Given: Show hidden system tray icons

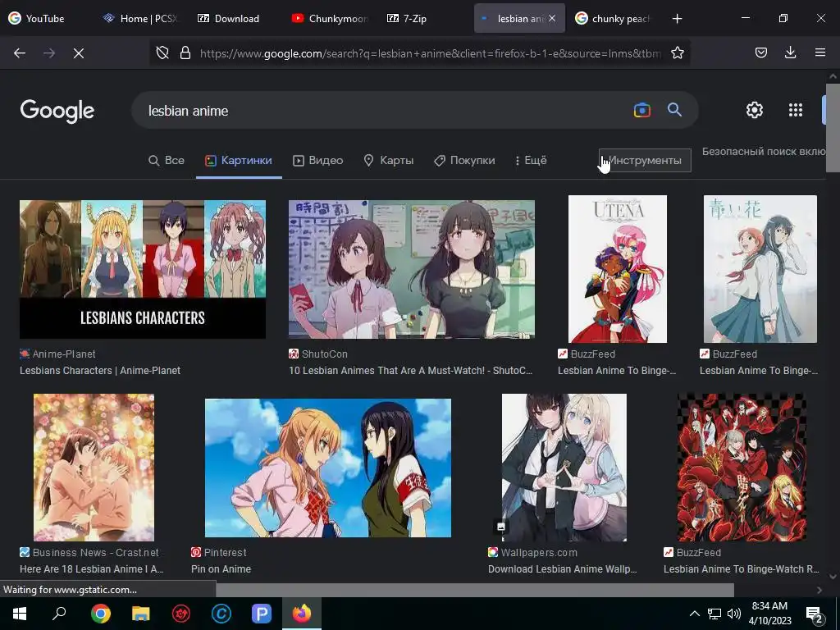Looking at the screenshot, I should click(x=694, y=614).
